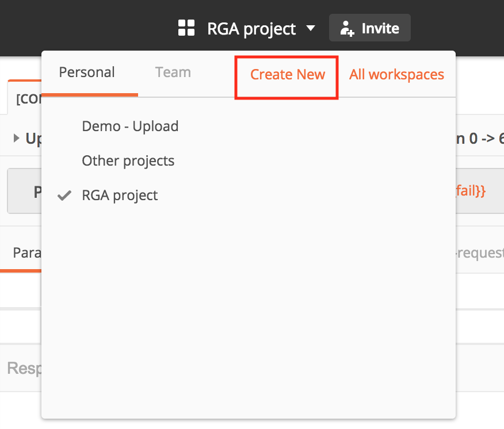
Task: Select the Demo - Upload workspace
Action: click(130, 127)
